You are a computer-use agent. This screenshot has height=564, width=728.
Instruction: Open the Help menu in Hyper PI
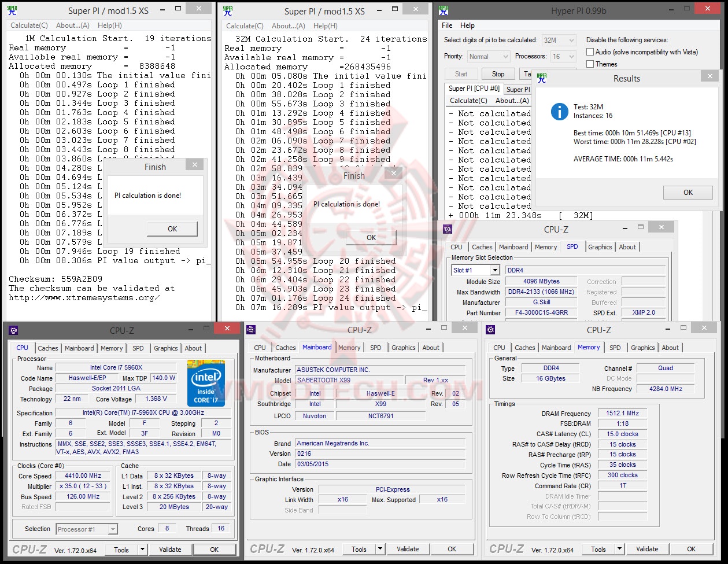[467, 25]
